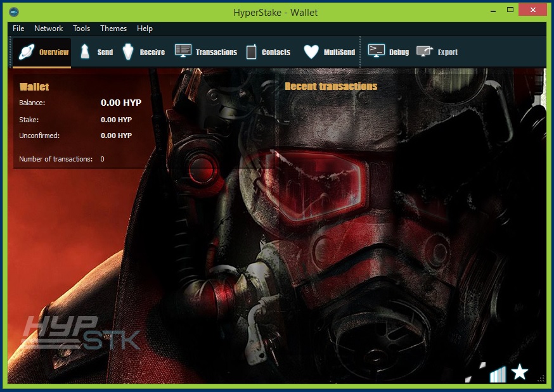Click the 0.00 HYP Balance value

(x=121, y=103)
